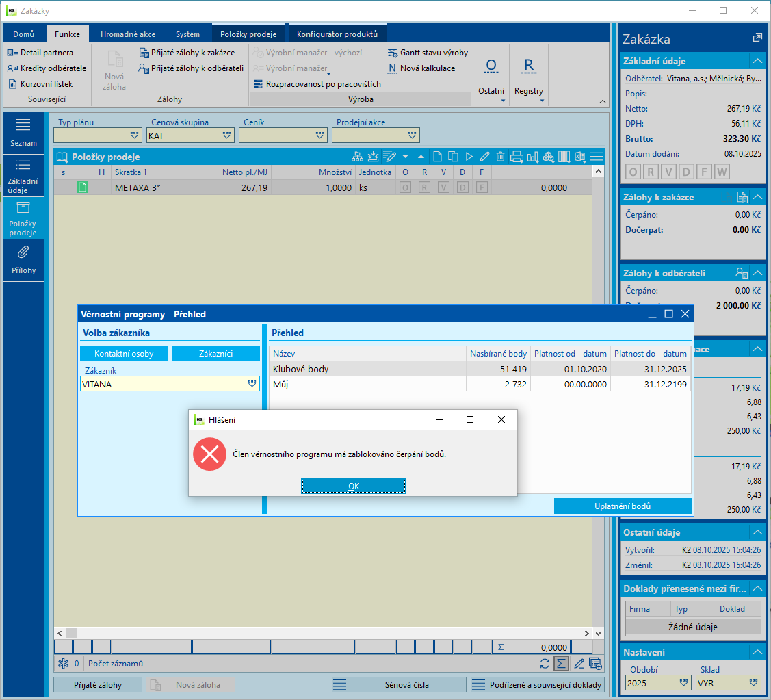Collapse the ribbon with the chevron
Viewport: 771px width, 700px height.
pyautogui.click(x=602, y=101)
